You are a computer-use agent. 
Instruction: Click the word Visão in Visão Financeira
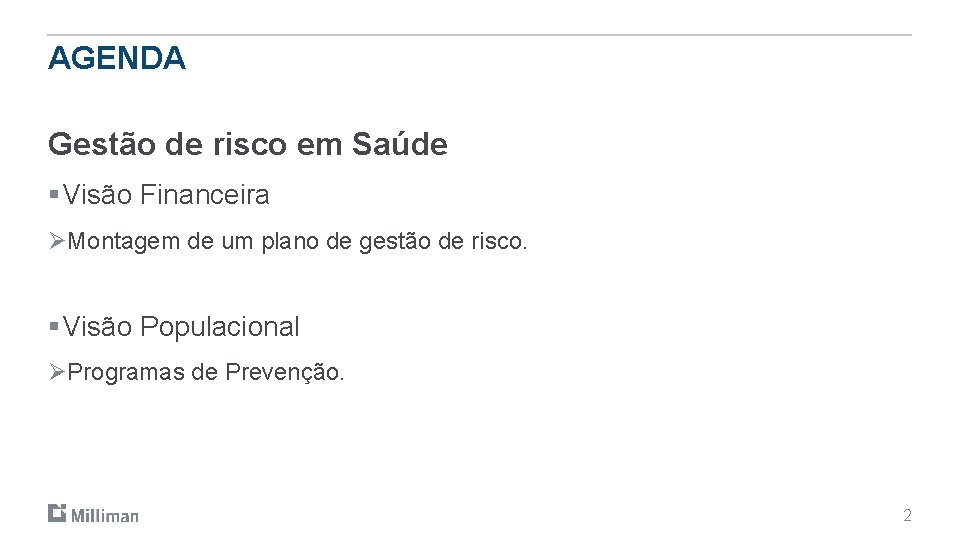[x=97, y=195]
